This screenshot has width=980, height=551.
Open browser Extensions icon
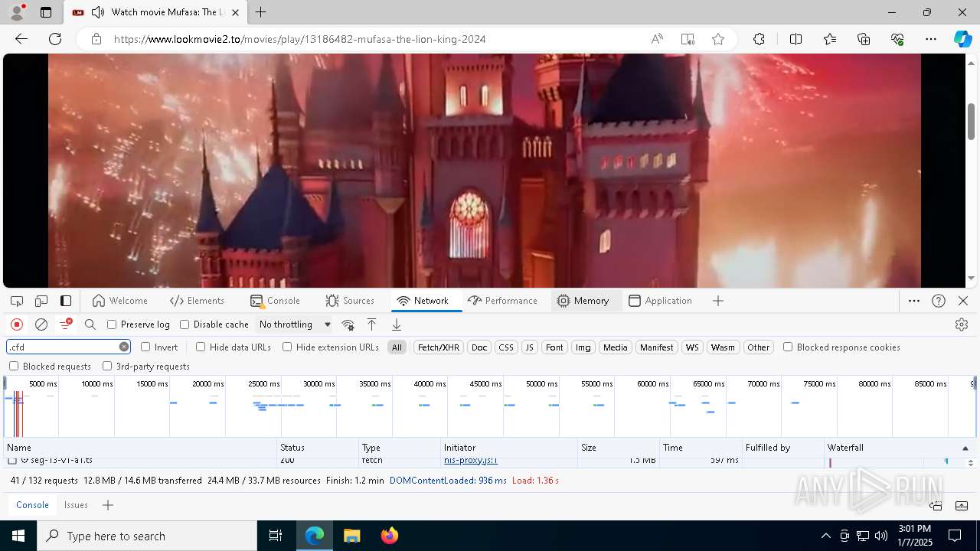(x=759, y=39)
